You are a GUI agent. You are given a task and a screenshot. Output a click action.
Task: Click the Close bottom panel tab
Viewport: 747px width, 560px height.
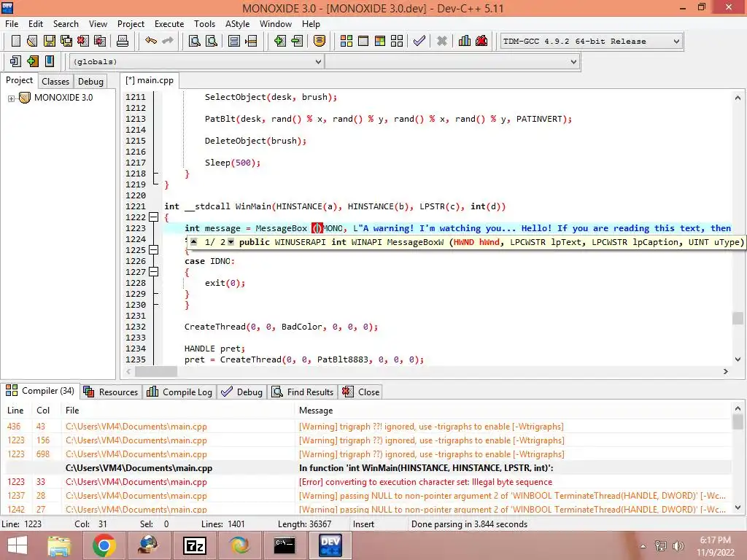coord(361,392)
